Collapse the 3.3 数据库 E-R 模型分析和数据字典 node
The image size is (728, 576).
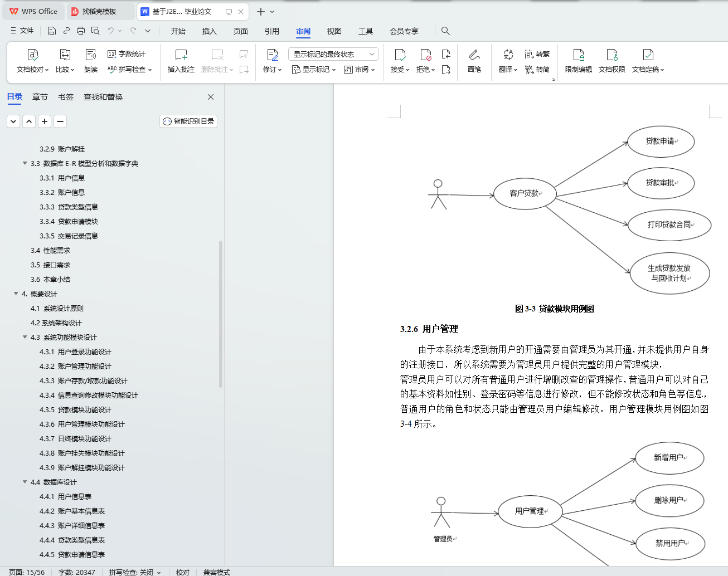tap(25, 163)
